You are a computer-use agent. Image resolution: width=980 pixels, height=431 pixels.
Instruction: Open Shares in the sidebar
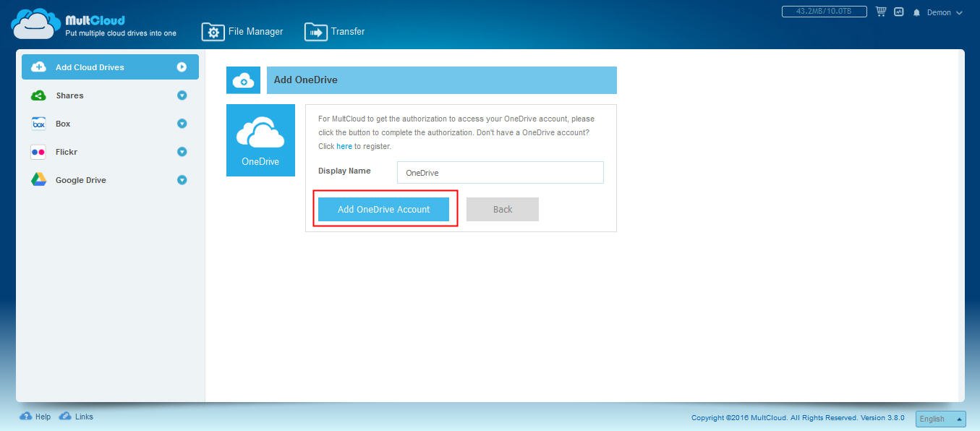110,95
